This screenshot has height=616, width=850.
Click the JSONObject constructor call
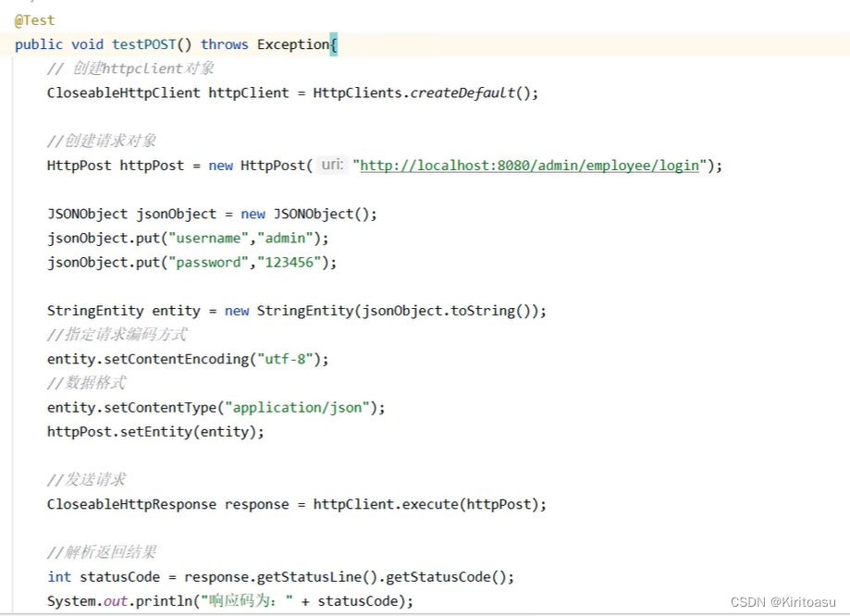tap(321, 215)
